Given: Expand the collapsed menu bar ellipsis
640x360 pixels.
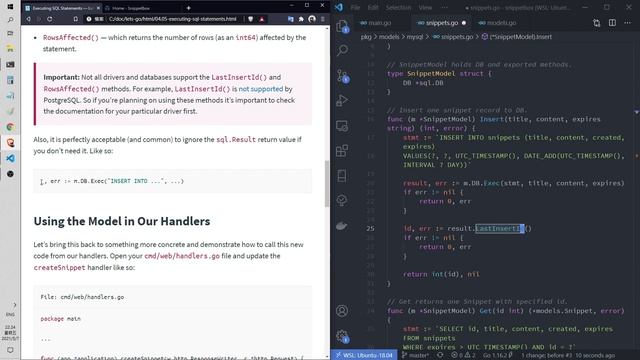Looking at the screenshot, I should [444, 7].
